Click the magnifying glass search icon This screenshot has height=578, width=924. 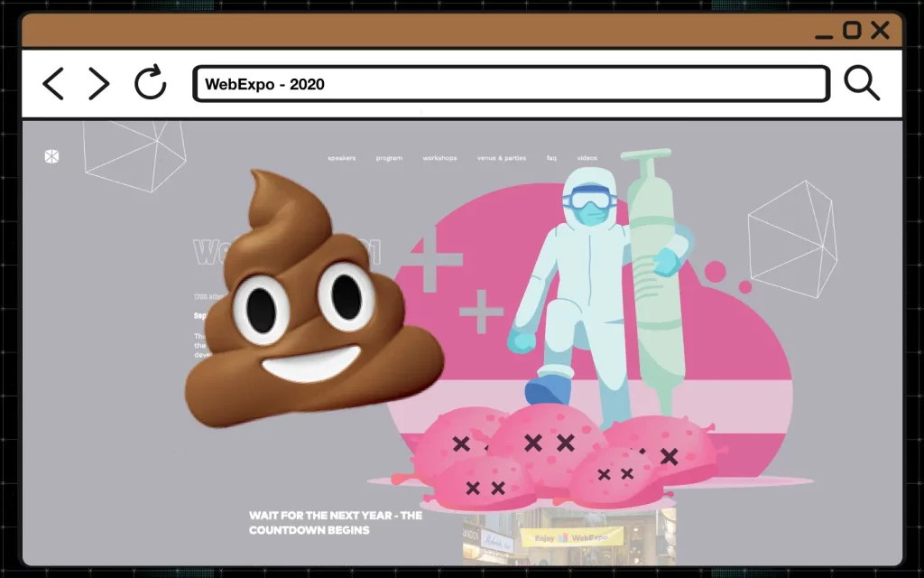tap(862, 83)
